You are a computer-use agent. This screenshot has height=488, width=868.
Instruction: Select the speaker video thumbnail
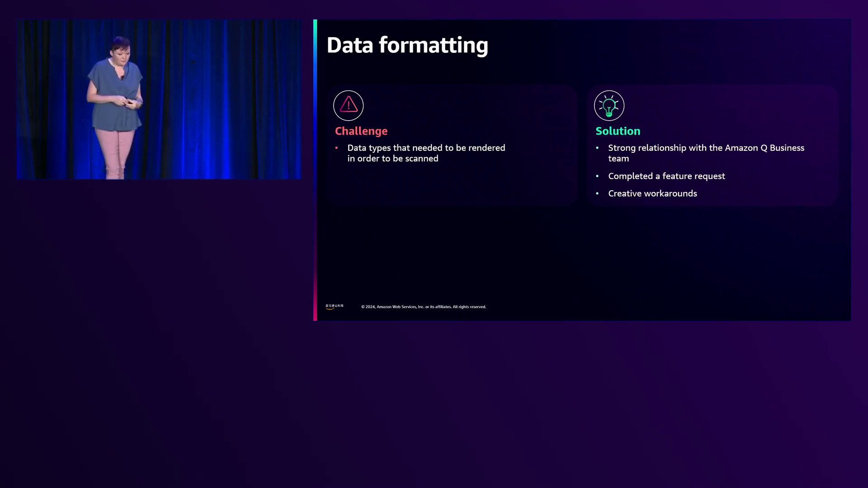[x=159, y=99]
